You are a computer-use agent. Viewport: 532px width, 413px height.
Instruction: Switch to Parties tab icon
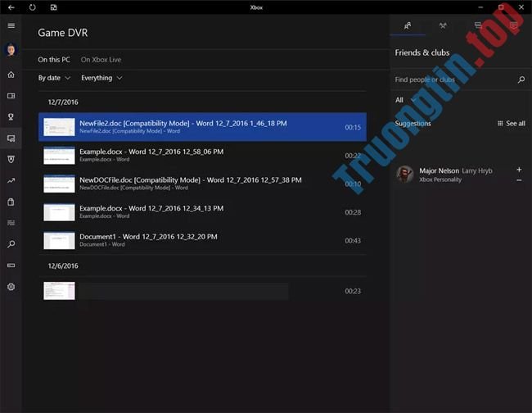click(443, 25)
